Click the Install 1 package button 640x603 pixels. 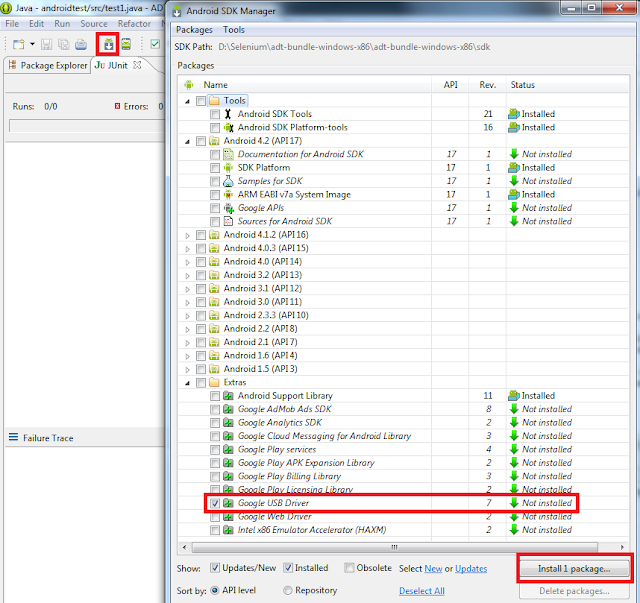click(x=574, y=569)
